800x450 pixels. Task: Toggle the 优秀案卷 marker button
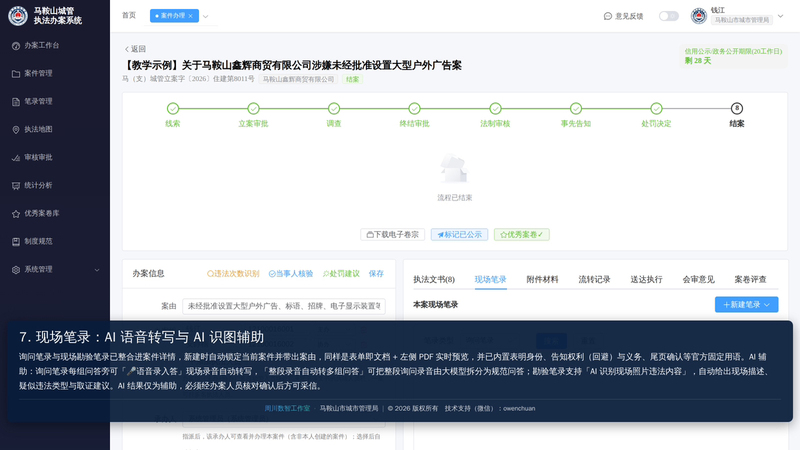tap(521, 235)
